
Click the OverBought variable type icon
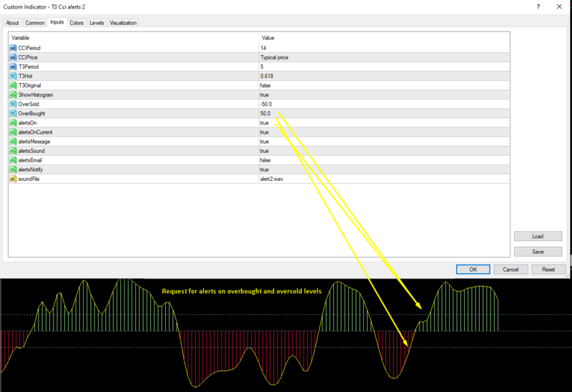(x=13, y=114)
